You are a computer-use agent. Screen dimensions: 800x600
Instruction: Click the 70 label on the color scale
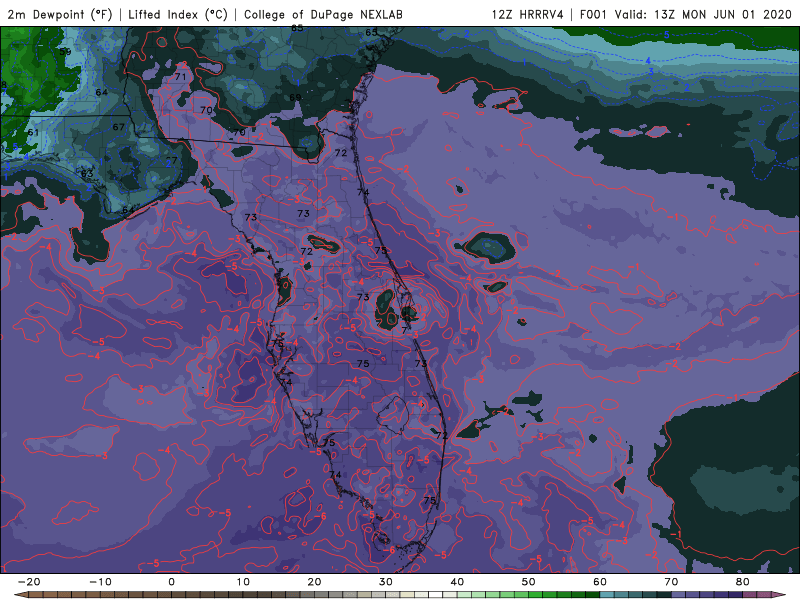click(x=671, y=582)
